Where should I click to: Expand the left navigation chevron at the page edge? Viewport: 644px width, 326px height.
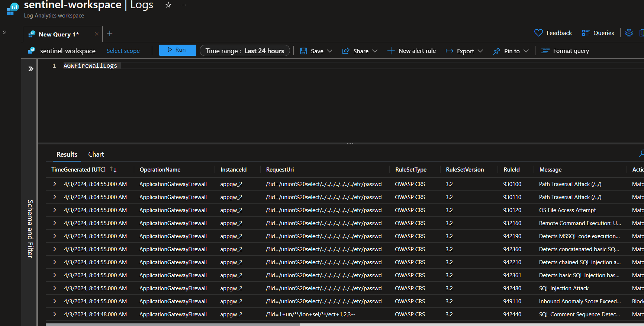[4, 32]
